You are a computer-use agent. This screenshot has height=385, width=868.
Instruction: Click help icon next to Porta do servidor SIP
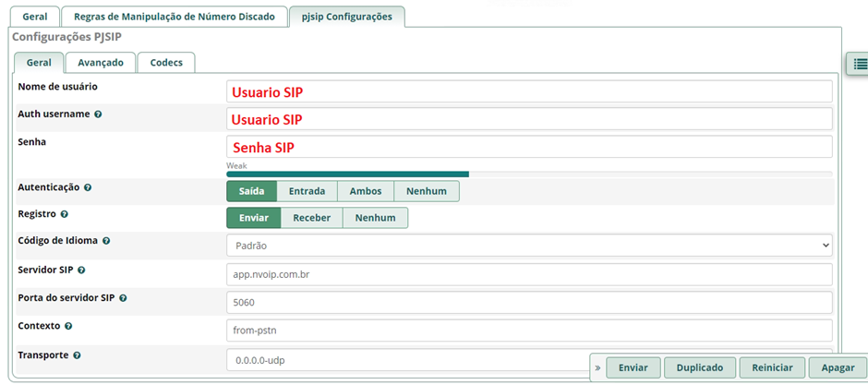pos(123,298)
